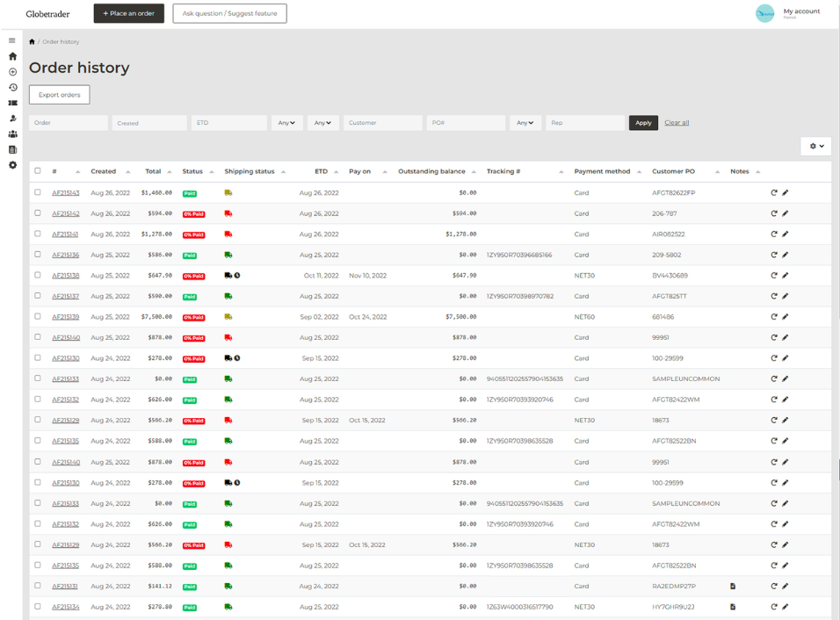Toggle the hamburger menu in sidebar

[x=11, y=40]
